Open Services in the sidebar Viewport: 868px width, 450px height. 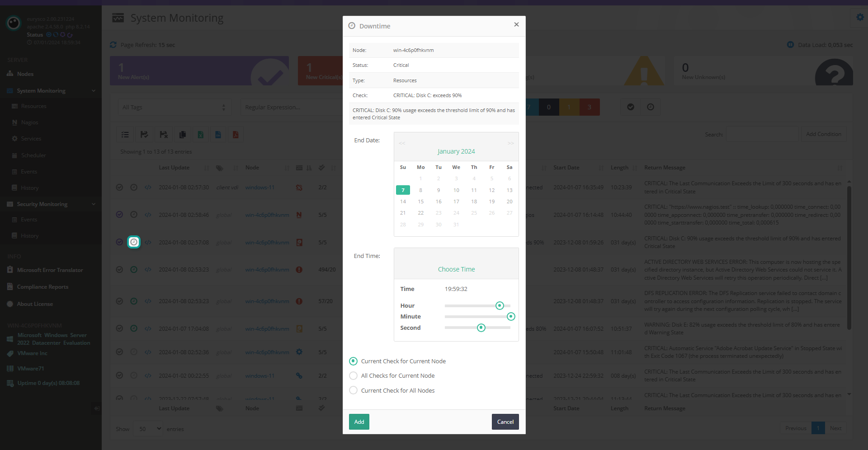(x=31, y=139)
